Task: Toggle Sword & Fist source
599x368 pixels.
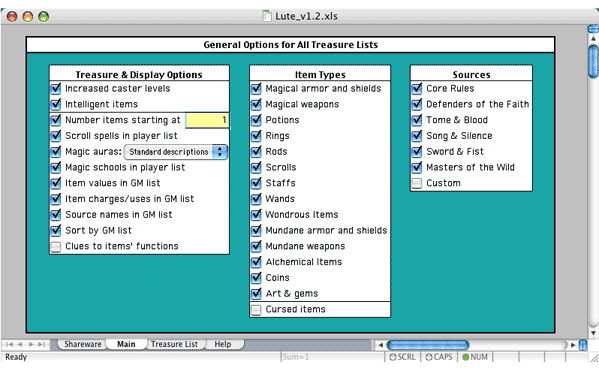Action: click(417, 151)
